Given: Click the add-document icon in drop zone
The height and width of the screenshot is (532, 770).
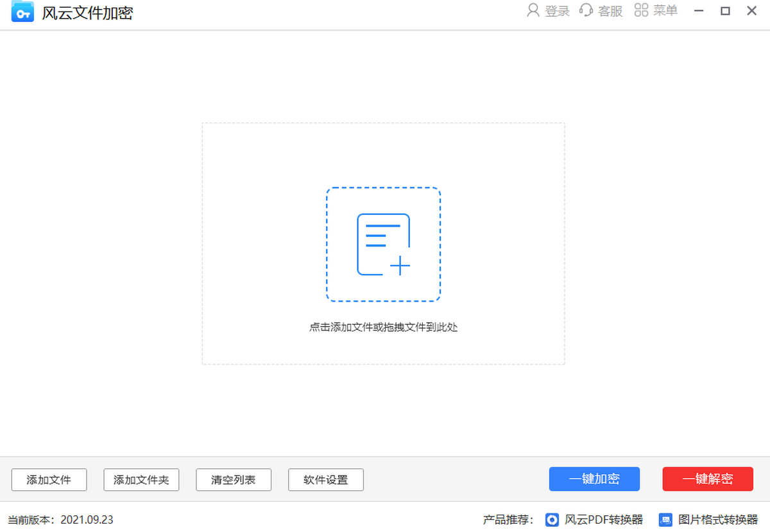Looking at the screenshot, I should 383,245.
